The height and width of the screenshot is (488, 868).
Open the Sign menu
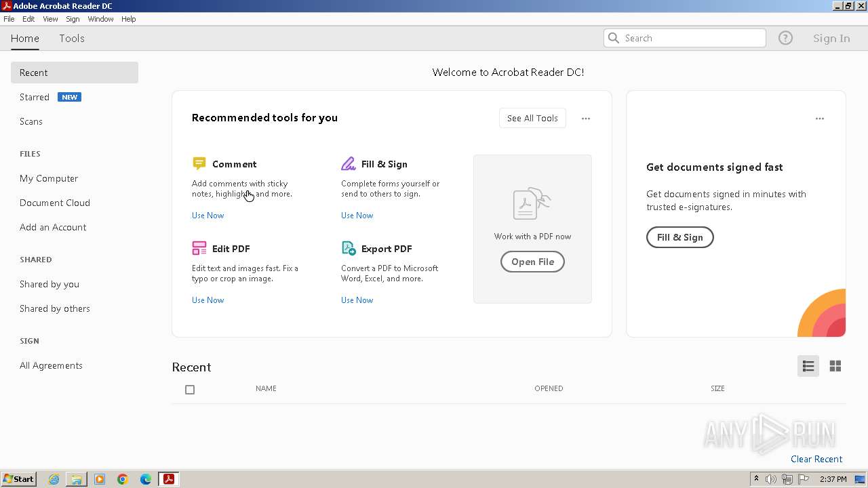[x=73, y=19]
